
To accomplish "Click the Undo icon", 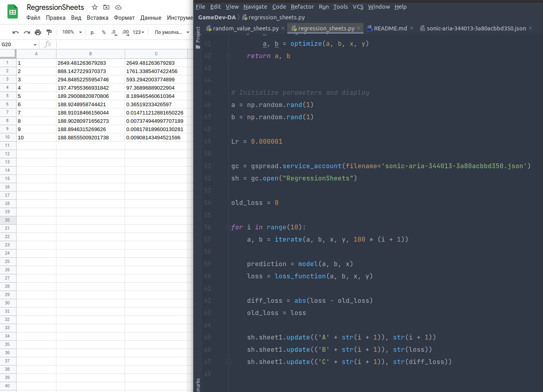I will click(x=16, y=32).
